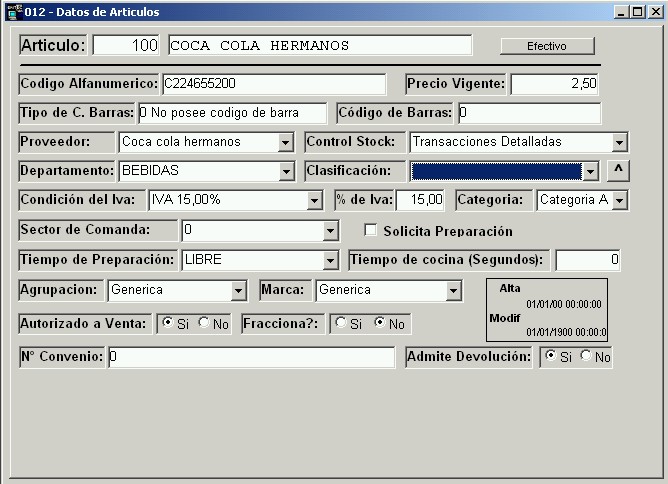The height and width of the screenshot is (484, 668).
Task: Enable the Solicita Preparación checkbox
Action: coord(371,230)
